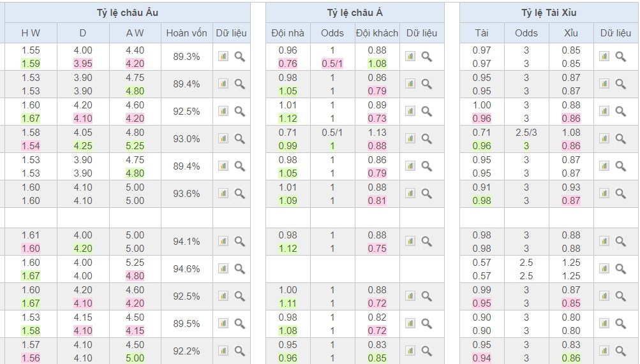Click the Đội nhà column header
The height and width of the screenshot is (364, 640).
pos(288,33)
